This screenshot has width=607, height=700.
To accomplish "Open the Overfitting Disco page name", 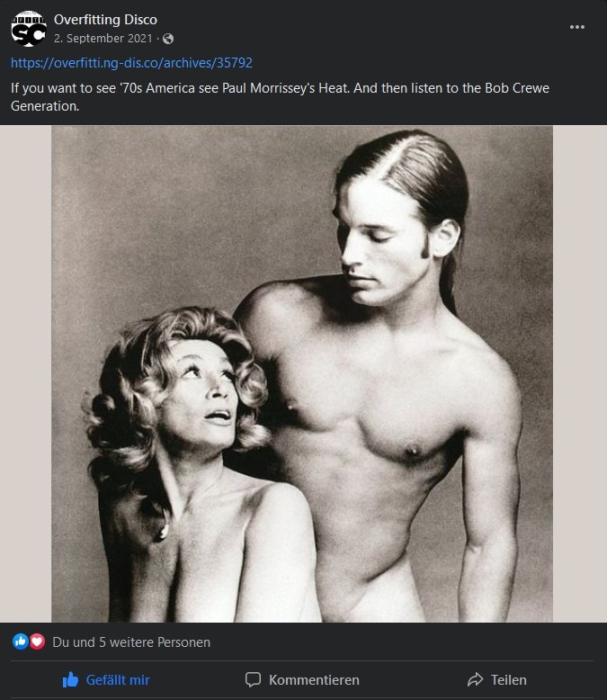I will 105,19.
